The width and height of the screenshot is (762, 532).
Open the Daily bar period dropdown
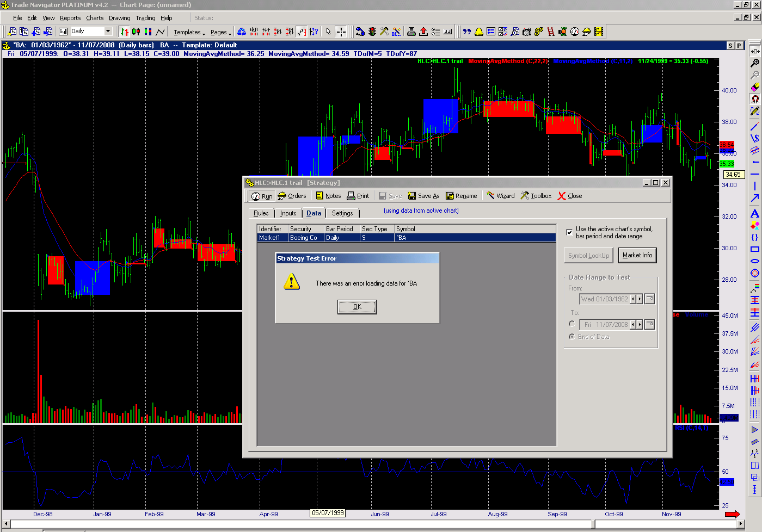108,32
